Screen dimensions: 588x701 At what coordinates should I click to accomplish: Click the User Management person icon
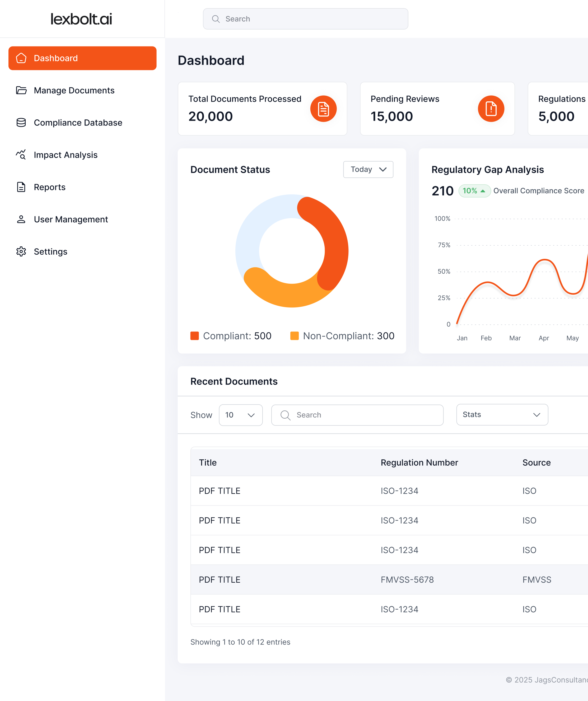tap(21, 219)
